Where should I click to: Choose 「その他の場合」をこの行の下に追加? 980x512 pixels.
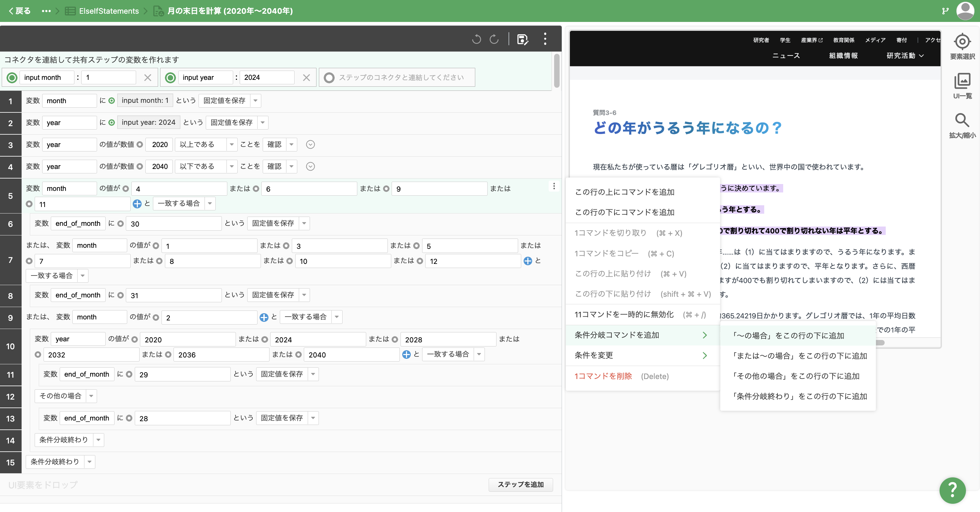(798, 376)
